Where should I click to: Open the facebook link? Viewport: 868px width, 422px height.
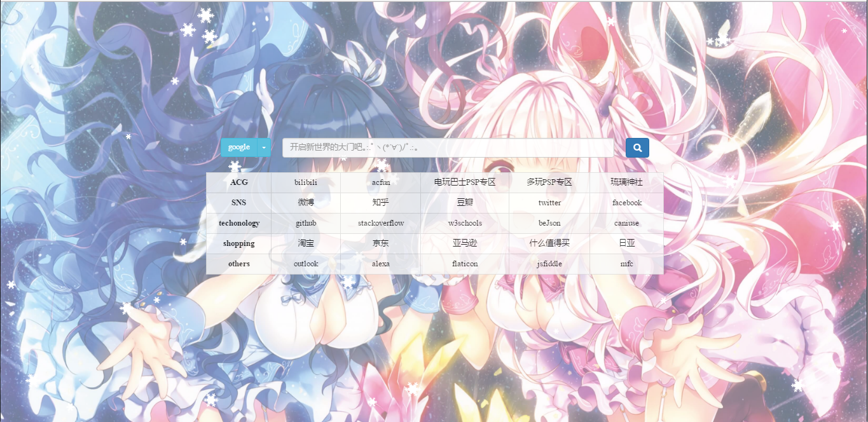(x=627, y=203)
